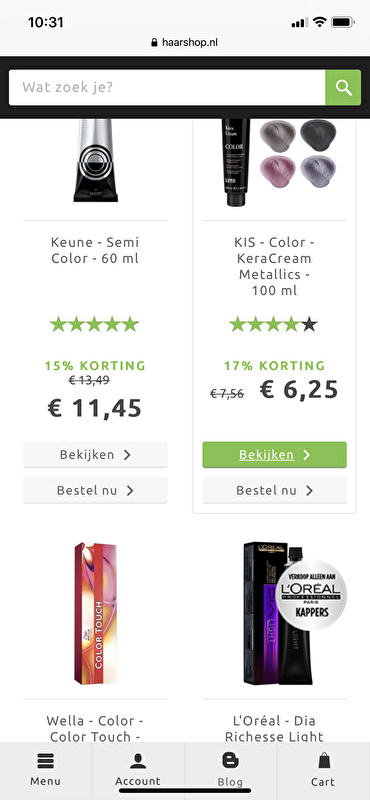Click the four-star rating under KIS
This screenshot has height=800, width=370.
point(274,324)
